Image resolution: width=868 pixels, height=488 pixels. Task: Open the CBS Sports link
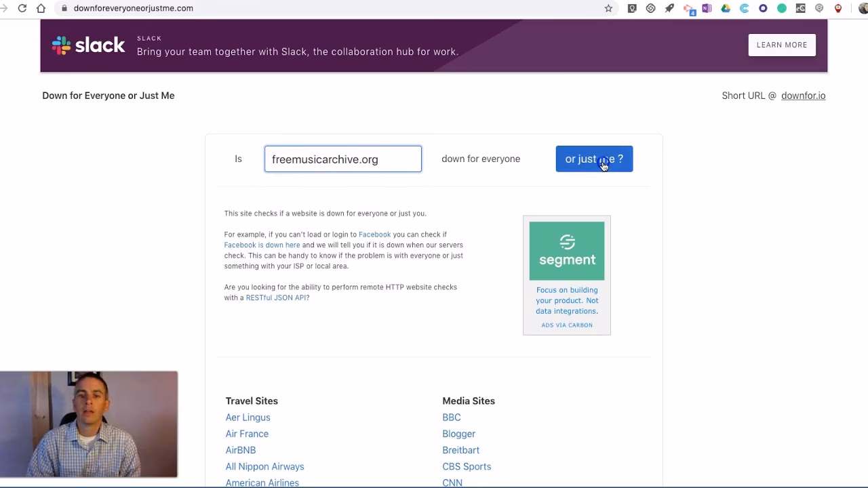coord(467,466)
